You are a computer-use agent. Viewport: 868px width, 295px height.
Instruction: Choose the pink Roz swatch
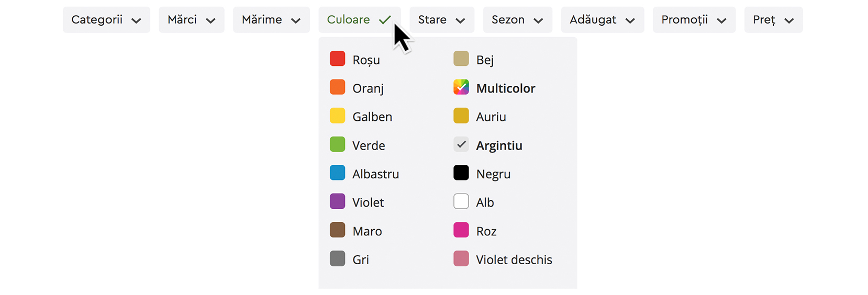click(x=461, y=230)
